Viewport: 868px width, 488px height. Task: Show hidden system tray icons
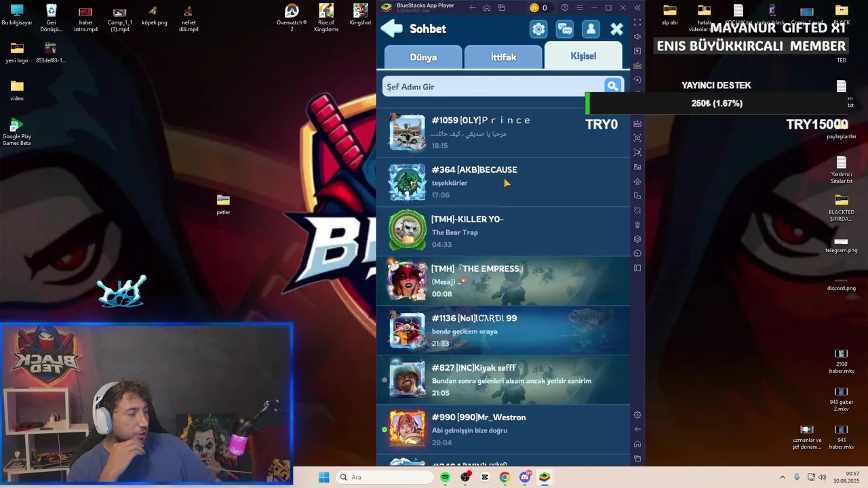782,477
